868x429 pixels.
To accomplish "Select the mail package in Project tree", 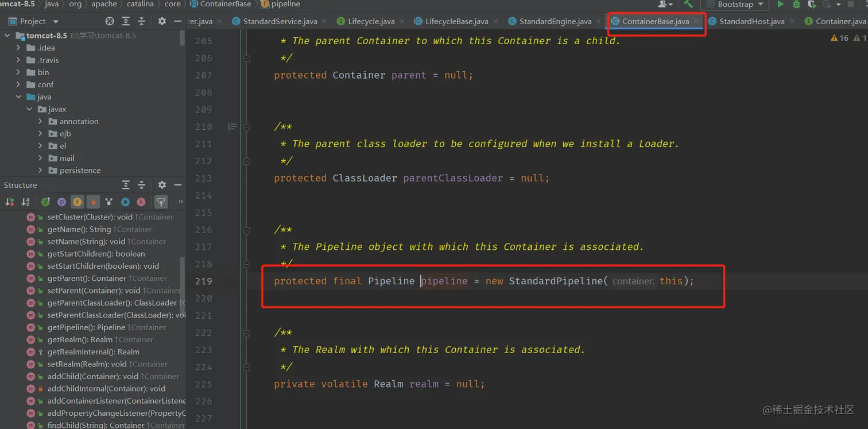I will pos(61,158).
